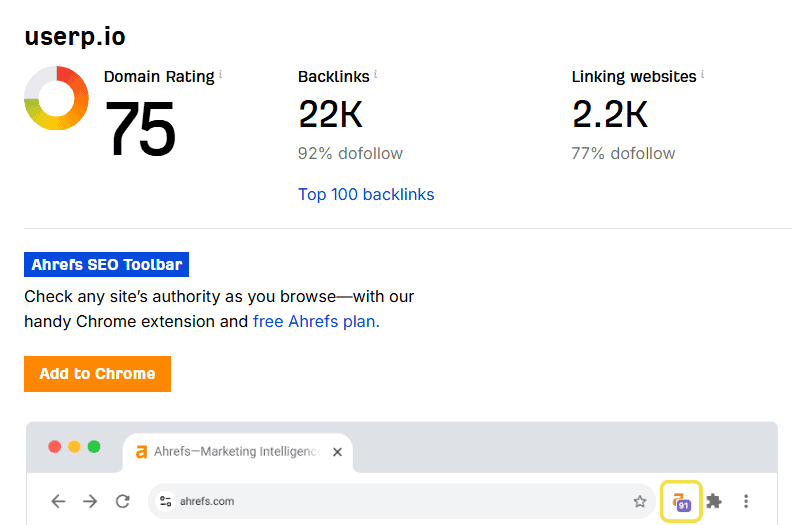This screenshot has height=525, width=792.
Task: Click the ahrefs.com address bar
Action: (400, 501)
